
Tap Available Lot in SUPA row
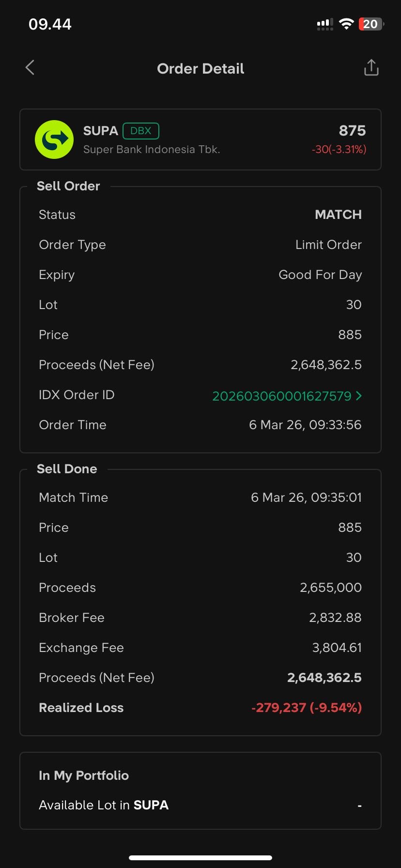200,805
